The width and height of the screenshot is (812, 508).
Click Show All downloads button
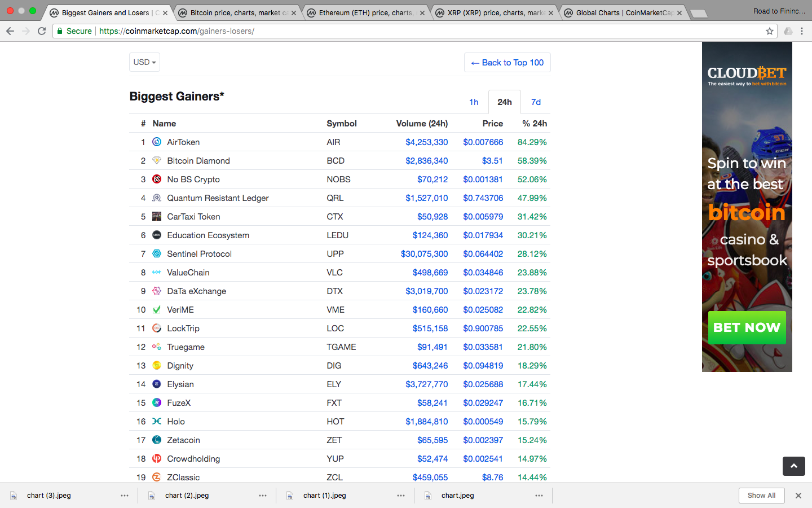point(761,496)
